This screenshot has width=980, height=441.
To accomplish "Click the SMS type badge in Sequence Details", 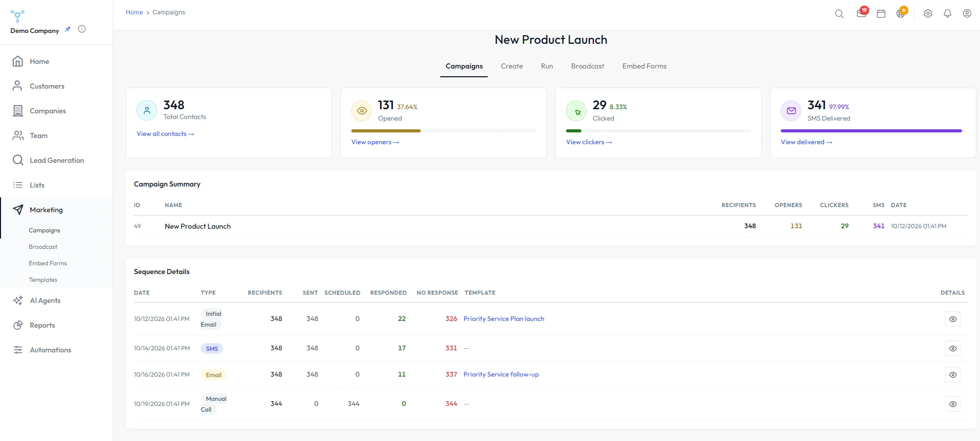I will [x=212, y=349].
